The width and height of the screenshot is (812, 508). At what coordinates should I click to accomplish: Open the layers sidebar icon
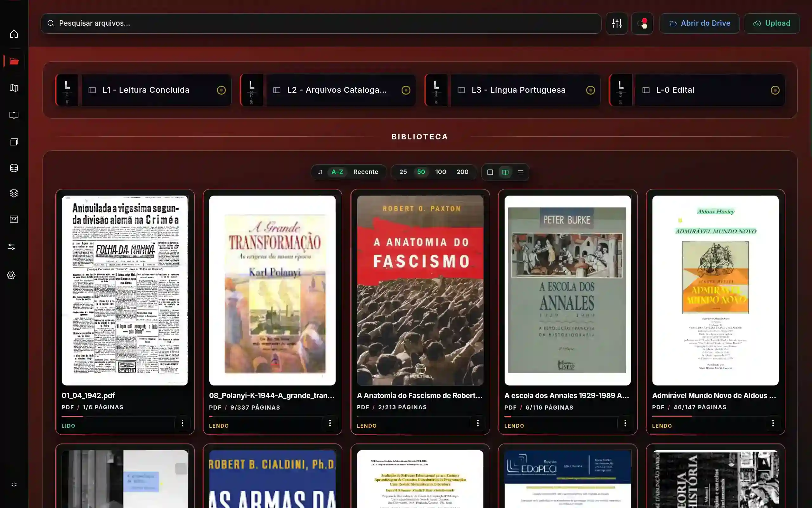tap(14, 193)
